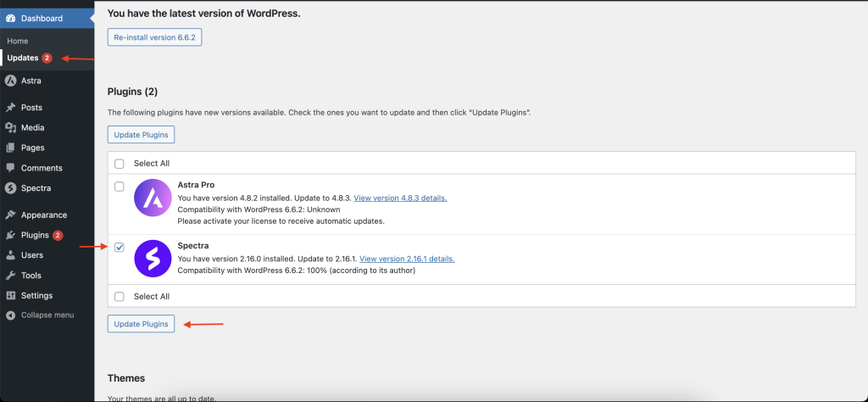Open the Updates submenu item
The image size is (868, 402).
coord(23,58)
